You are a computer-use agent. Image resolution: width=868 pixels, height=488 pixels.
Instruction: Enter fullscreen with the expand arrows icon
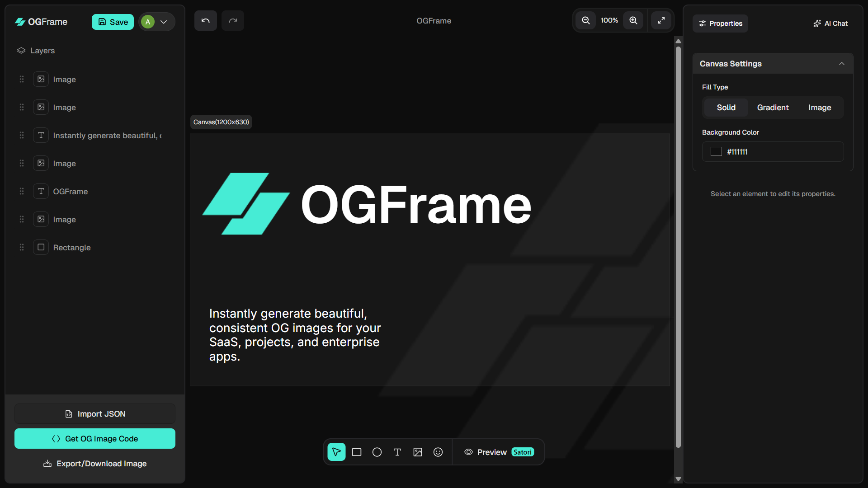point(661,20)
